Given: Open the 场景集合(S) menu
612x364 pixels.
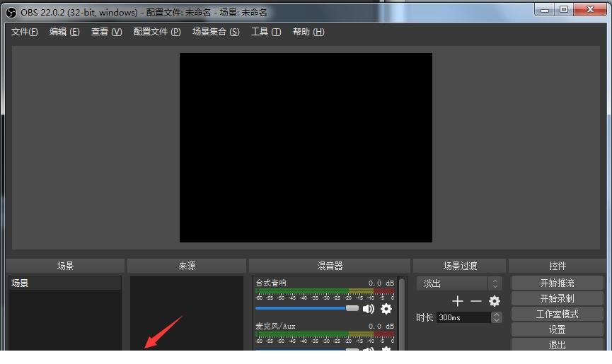Looking at the screenshot, I should 216,32.
